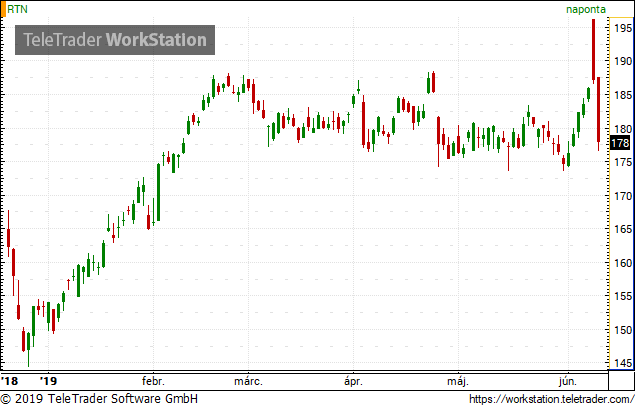635x408 pixels.
Task: Click the 175 price level label
Action: coord(623,162)
